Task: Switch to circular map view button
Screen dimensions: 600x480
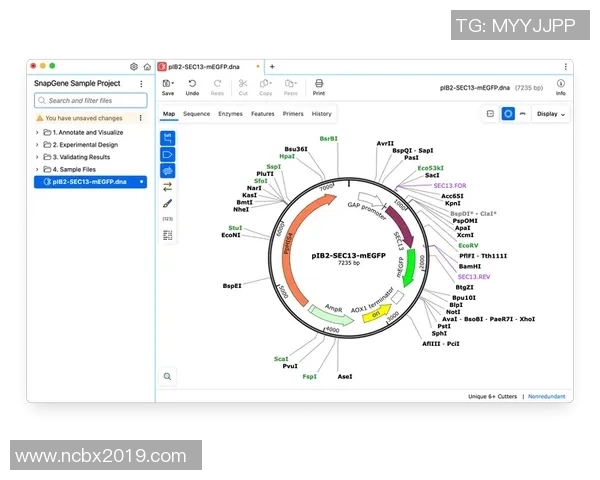Action: coord(508,114)
